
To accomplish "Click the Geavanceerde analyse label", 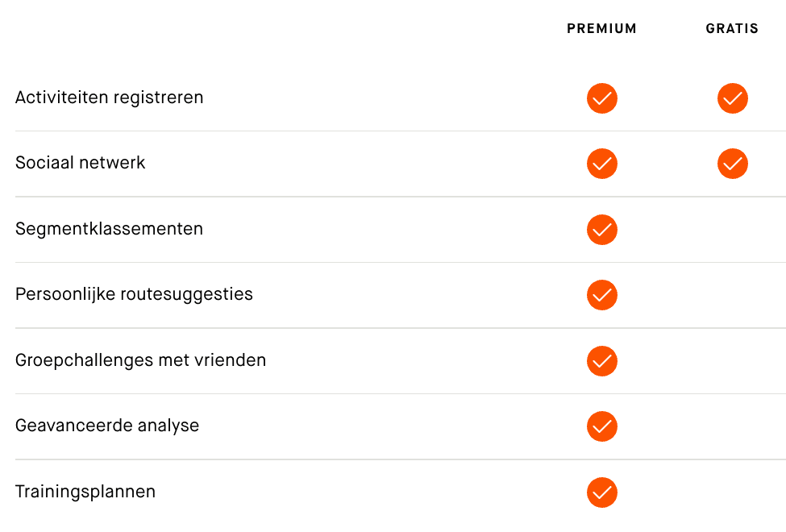I will pyautogui.click(x=107, y=426).
